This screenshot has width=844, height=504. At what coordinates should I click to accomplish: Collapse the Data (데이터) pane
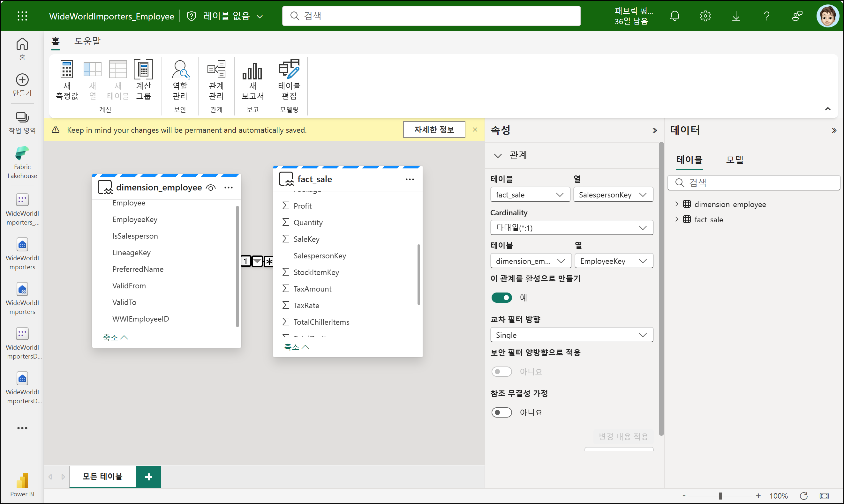tap(834, 130)
